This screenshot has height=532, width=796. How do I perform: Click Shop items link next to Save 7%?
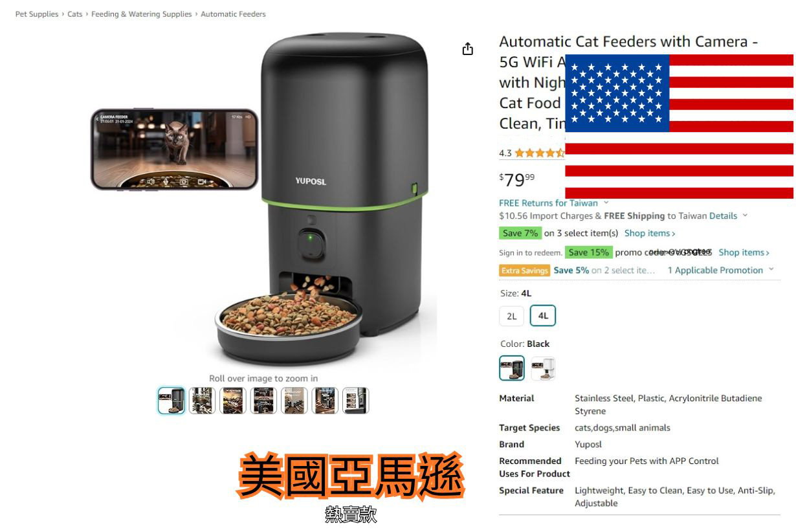[x=650, y=233]
